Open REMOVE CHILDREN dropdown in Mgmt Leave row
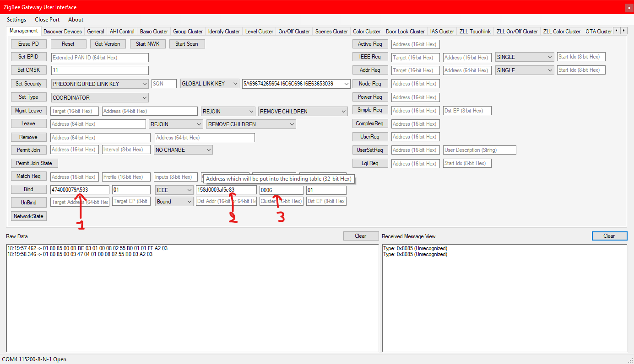634x364 pixels. pyautogui.click(x=343, y=111)
